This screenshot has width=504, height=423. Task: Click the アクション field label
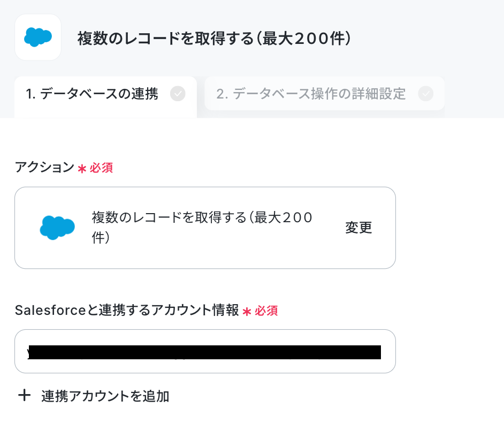pyautogui.click(x=44, y=167)
